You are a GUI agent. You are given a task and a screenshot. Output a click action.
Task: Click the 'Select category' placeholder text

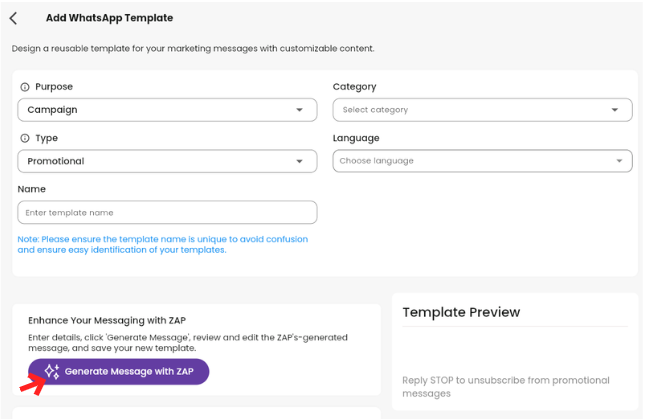(375, 110)
